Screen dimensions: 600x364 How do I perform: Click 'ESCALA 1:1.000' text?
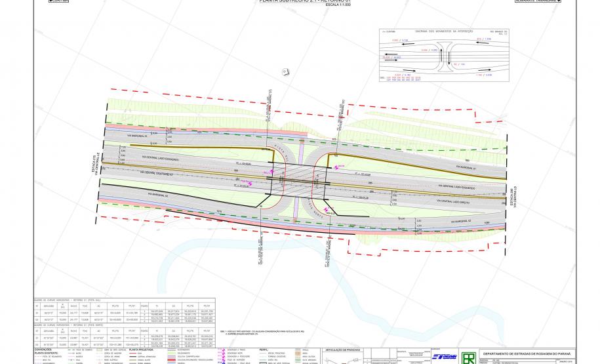[x=338, y=5]
